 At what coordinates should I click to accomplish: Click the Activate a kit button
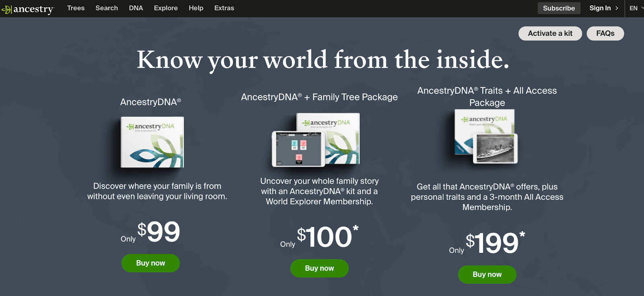(x=550, y=33)
